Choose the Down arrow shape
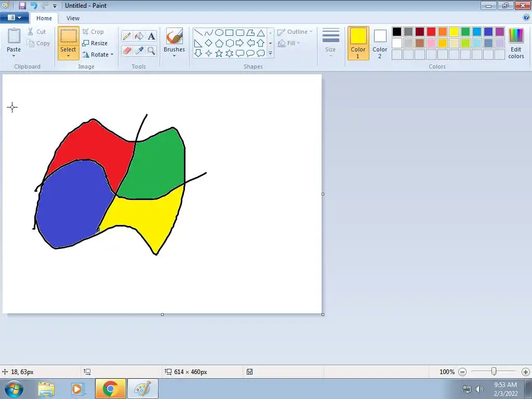This screenshot has width=532, height=399. point(198,54)
